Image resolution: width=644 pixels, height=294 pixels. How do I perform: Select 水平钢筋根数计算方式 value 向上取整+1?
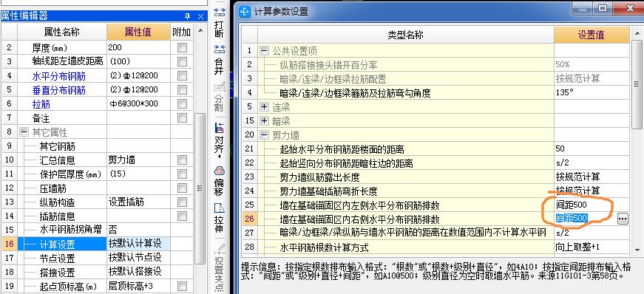pos(592,247)
